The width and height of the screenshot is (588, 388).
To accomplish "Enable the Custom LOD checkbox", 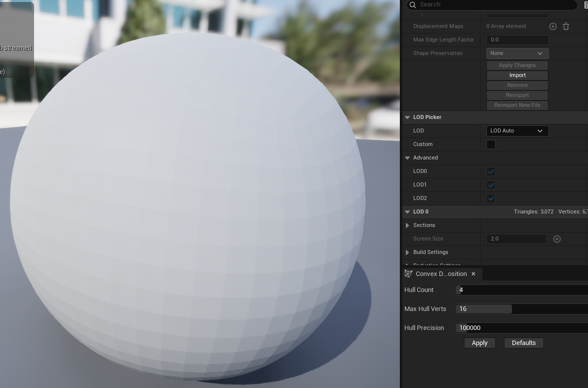I will (x=491, y=144).
